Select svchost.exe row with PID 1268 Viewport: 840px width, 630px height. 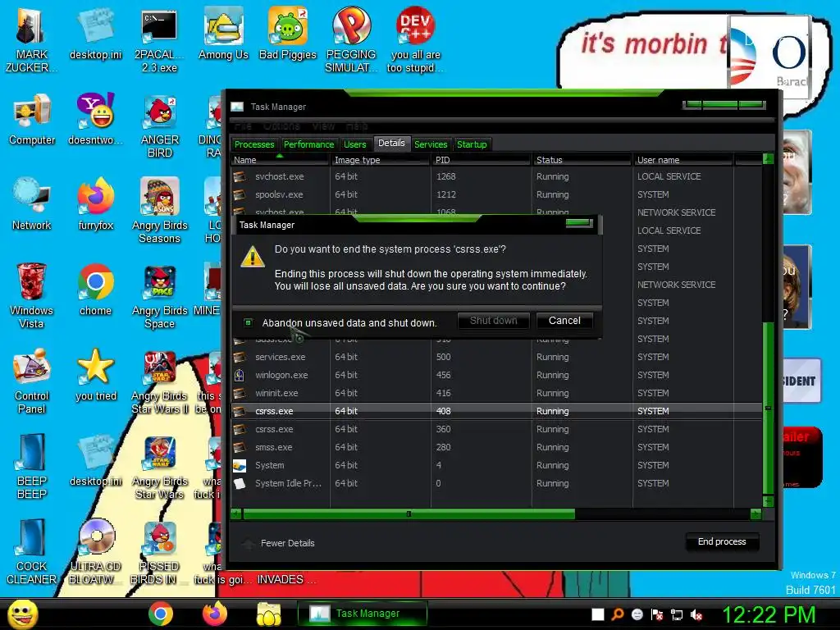click(496, 176)
